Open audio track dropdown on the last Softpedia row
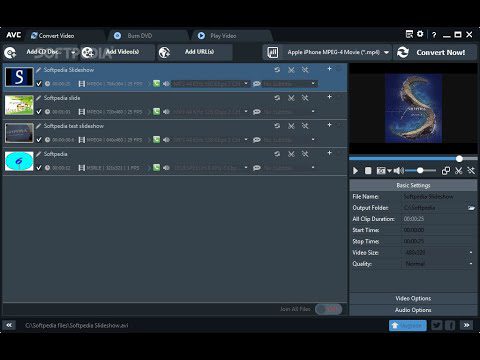Image resolution: width=480 pixels, height=360 pixels. [211, 167]
